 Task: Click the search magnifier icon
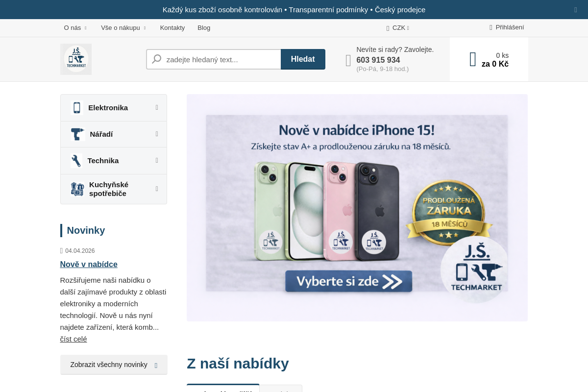click(x=157, y=59)
